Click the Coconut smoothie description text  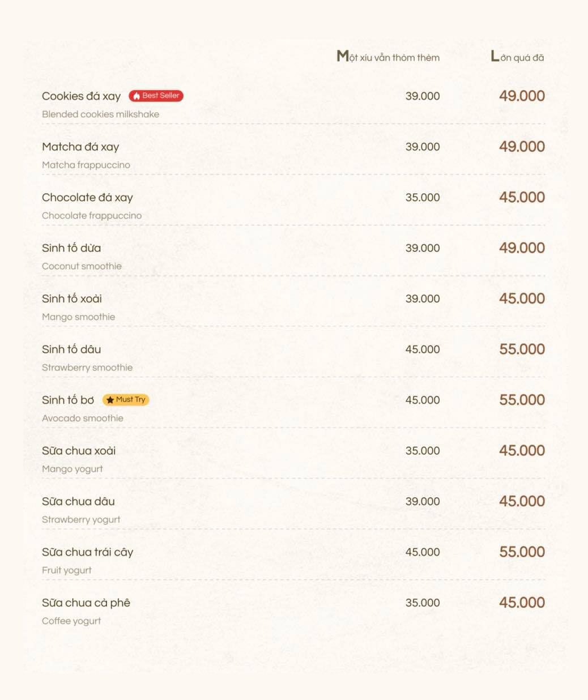click(x=82, y=266)
